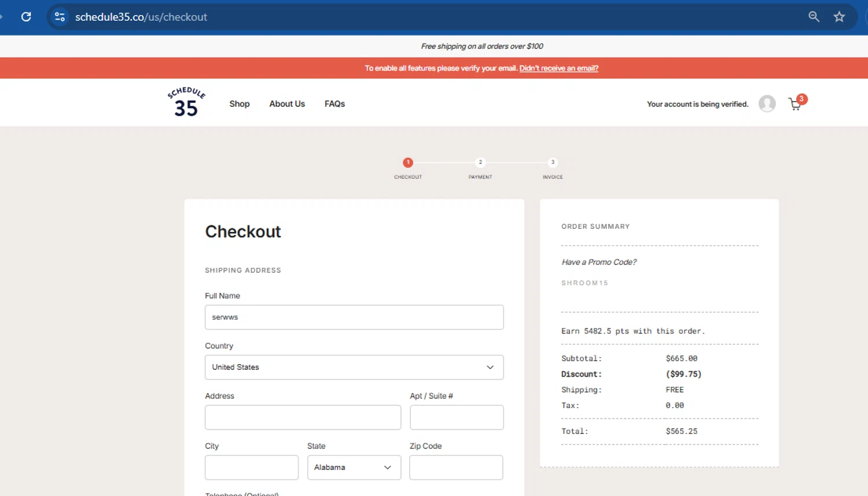
Task: Select step 3 Invoice progress marker
Action: click(553, 162)
